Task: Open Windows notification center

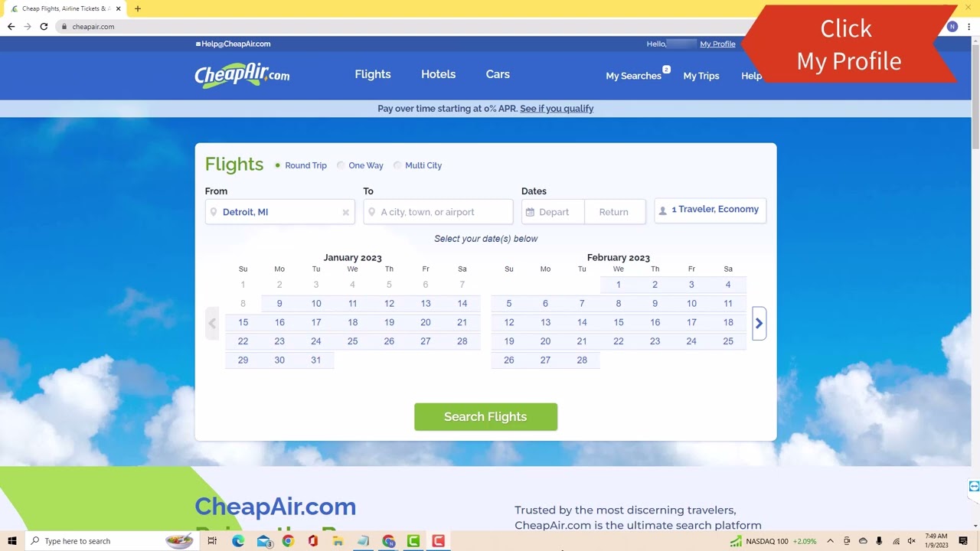Action: pos(963,541)
